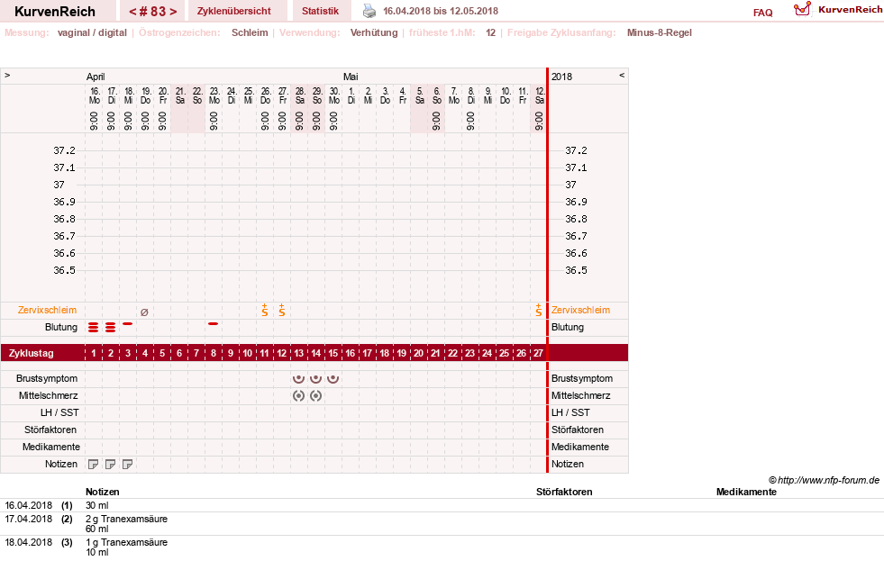Click the '1 g Tranexamsäure' note text
The height and width of the screenshot is (588, 884).
(x=126, y=542)
